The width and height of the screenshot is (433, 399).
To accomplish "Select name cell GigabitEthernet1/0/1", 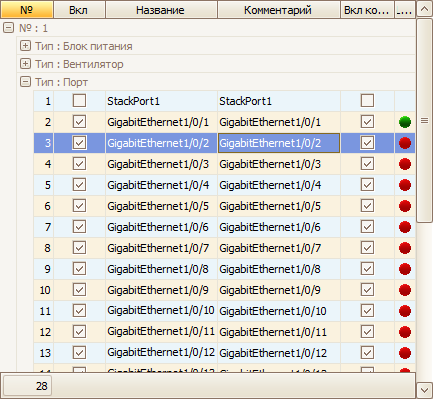I will point(161,122).
